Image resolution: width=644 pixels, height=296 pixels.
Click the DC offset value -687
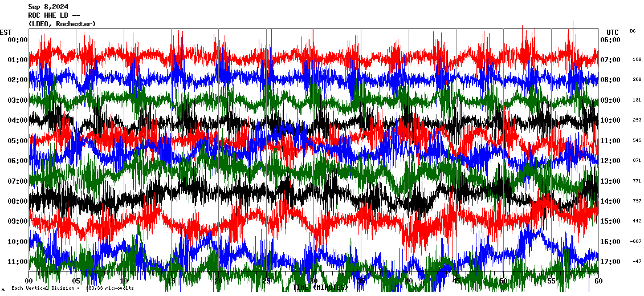click(x=636, y=242)
